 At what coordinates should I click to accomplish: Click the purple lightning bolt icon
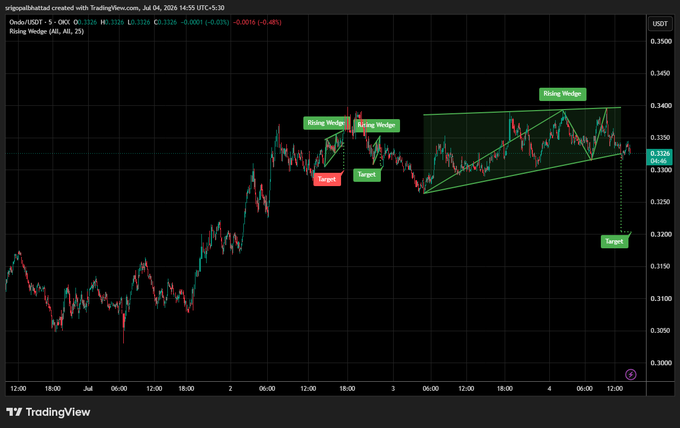click(x=631, y=374)
